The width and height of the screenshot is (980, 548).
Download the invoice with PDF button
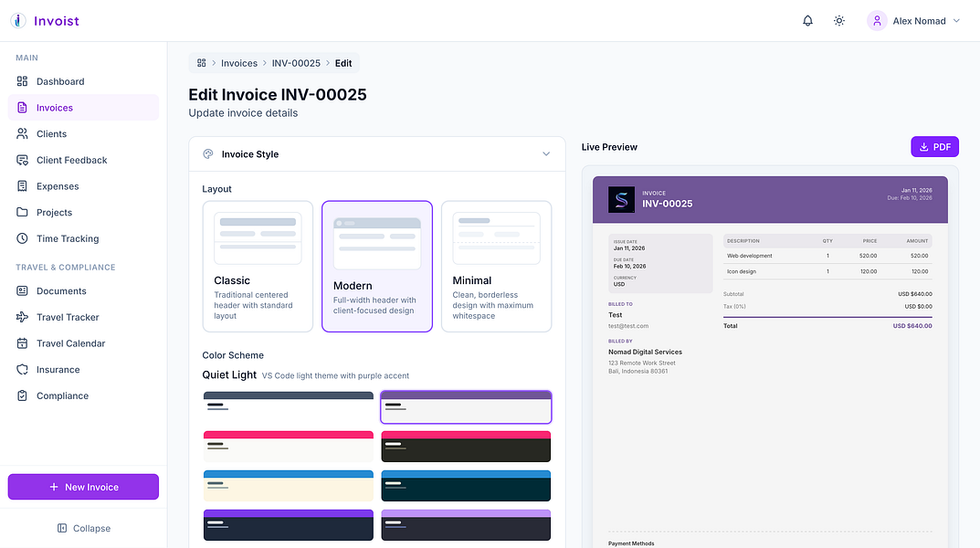934,147
